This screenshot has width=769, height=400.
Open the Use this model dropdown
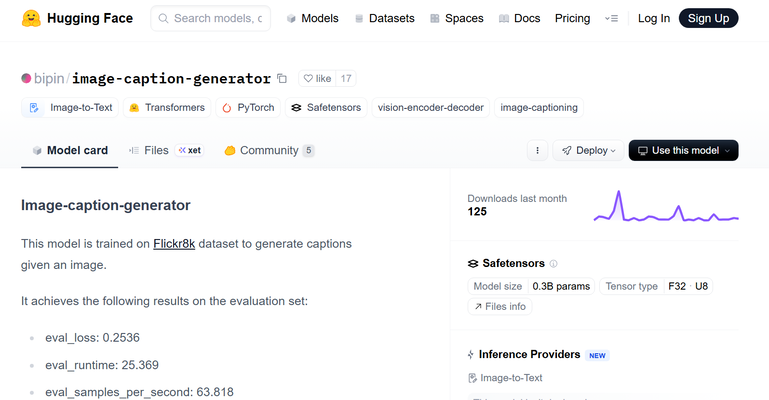click(683, 150)
